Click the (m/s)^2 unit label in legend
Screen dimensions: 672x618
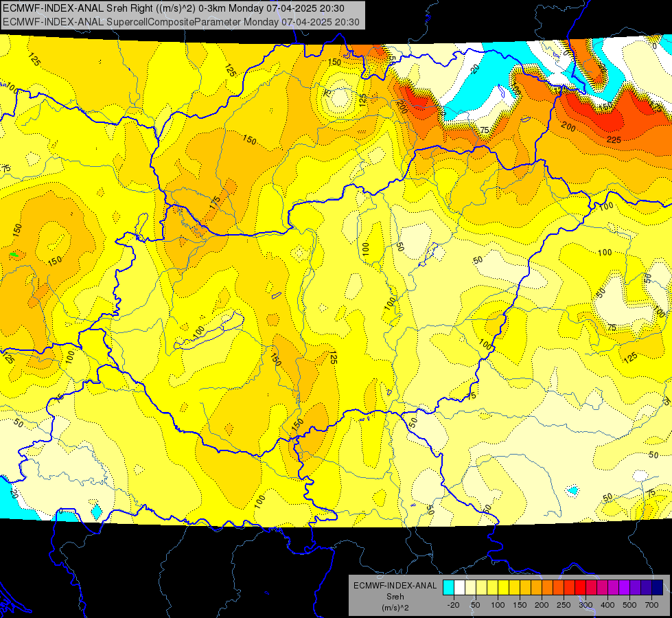pos(395,608)
